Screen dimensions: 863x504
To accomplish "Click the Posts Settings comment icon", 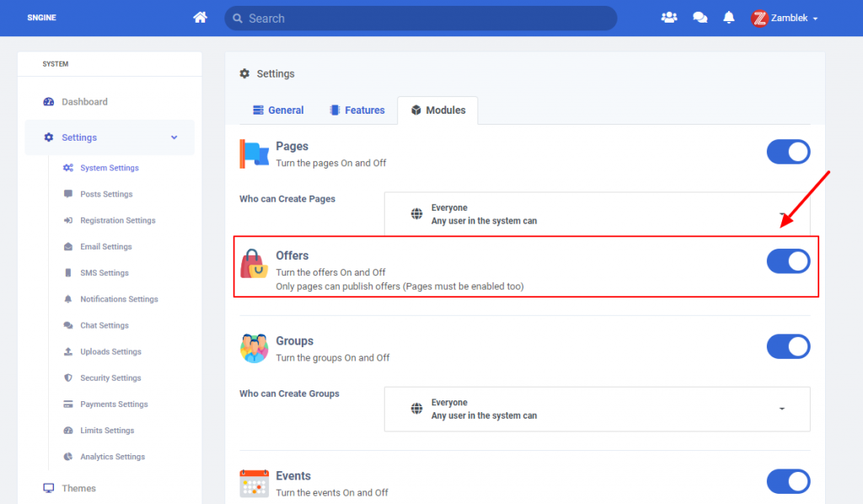I will pos(67,194).
